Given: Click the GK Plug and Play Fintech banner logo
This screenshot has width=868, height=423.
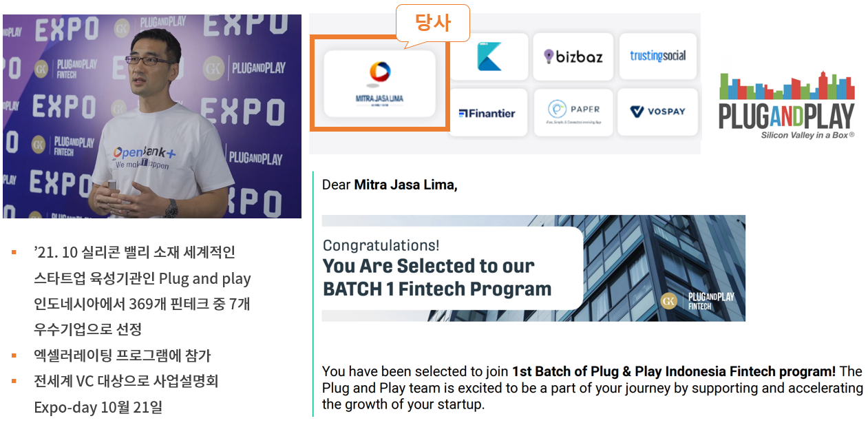Looking at the screenshot, I should point(697,301).
